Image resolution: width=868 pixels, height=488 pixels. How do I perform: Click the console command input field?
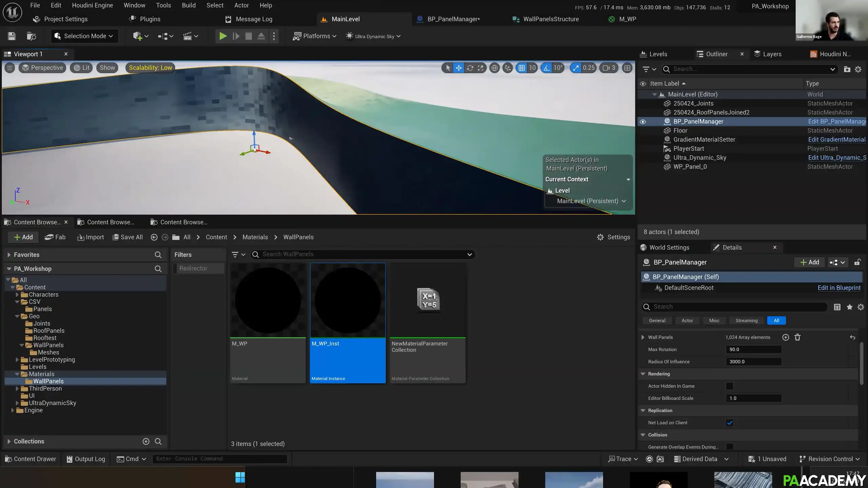pyautogui.click(x=220, y=459)
